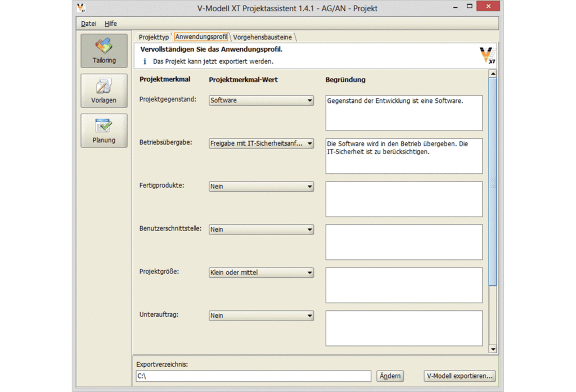The height and width of the screenshot is (392, 576).
Task: Open the Hilfe menu
Action: (x=111, y=24)
